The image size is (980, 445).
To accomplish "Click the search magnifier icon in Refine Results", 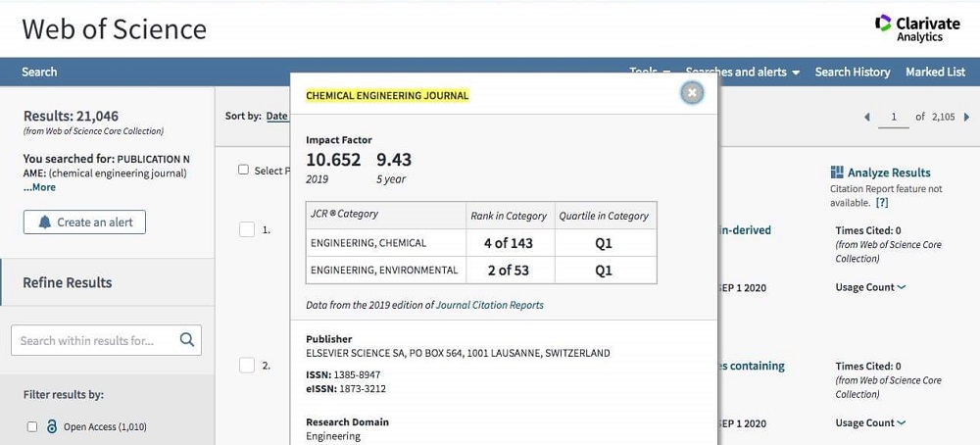I will [187, 340].
